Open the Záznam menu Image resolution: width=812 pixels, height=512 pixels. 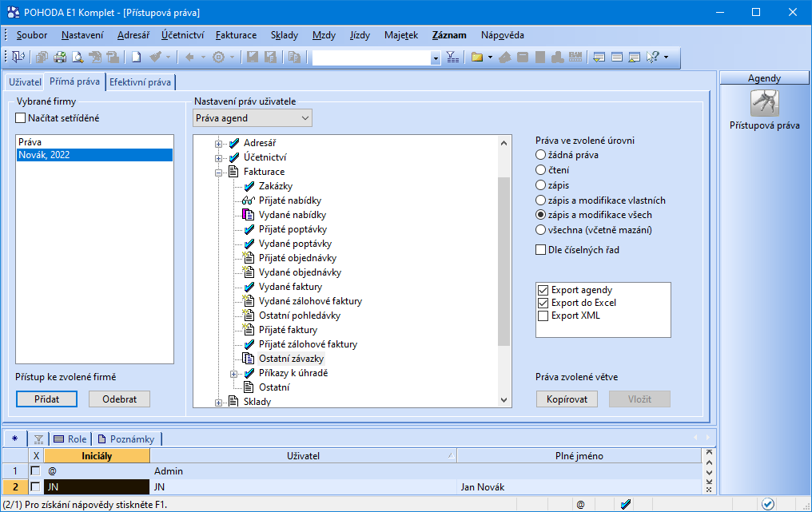tap(449, 35)
